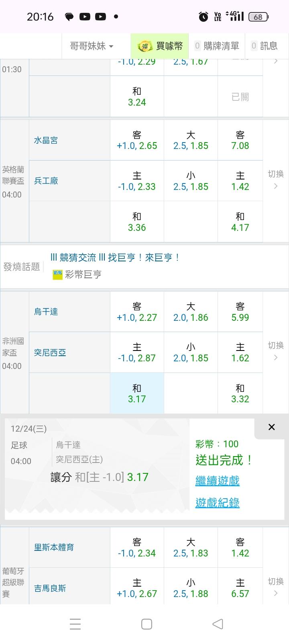Tap the alarm clock status icon
Image resolution: width=289 pixels, height=644 pixels.
(204, 16)
